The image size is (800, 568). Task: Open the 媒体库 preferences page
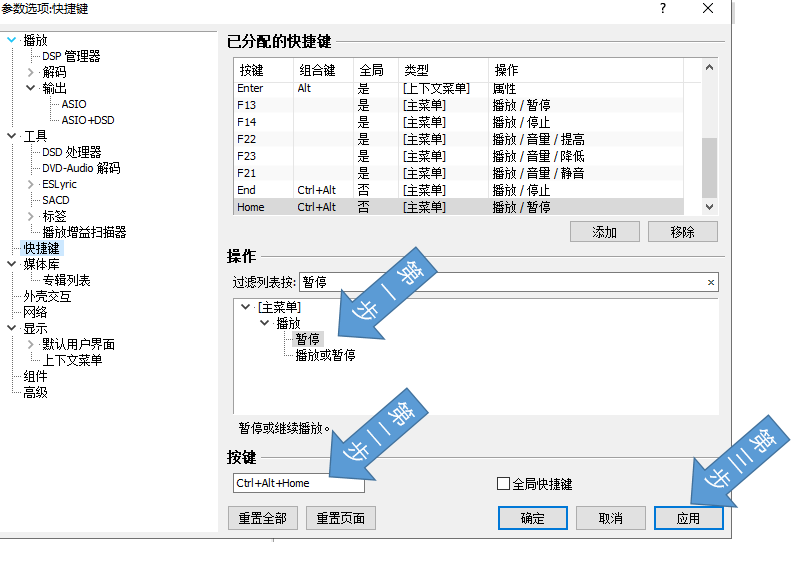(x=41, y=264)
